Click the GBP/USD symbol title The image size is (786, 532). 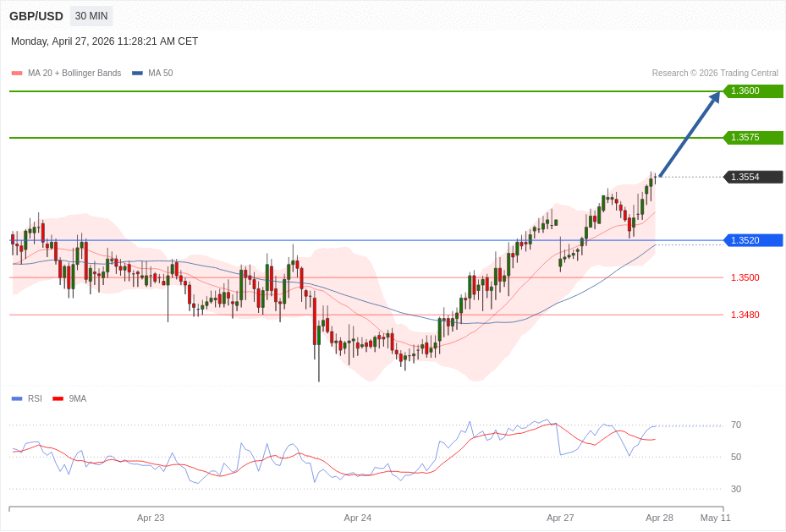coord(36,16)
